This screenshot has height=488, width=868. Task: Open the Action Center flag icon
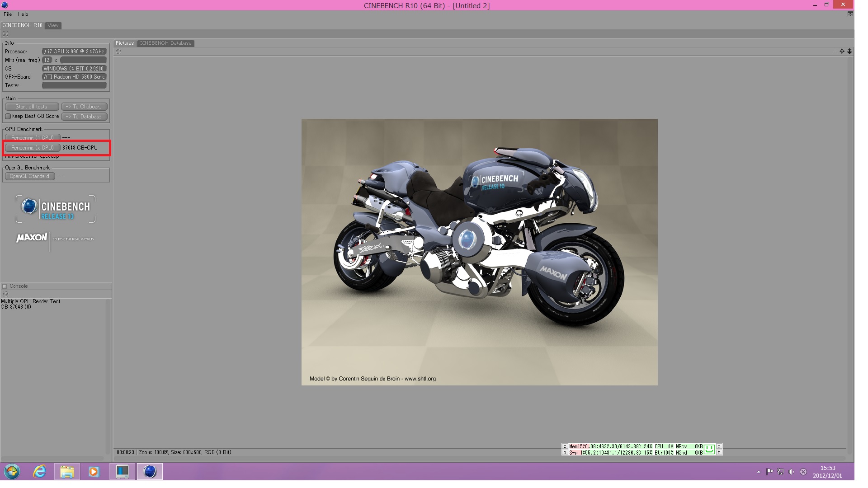769,472
